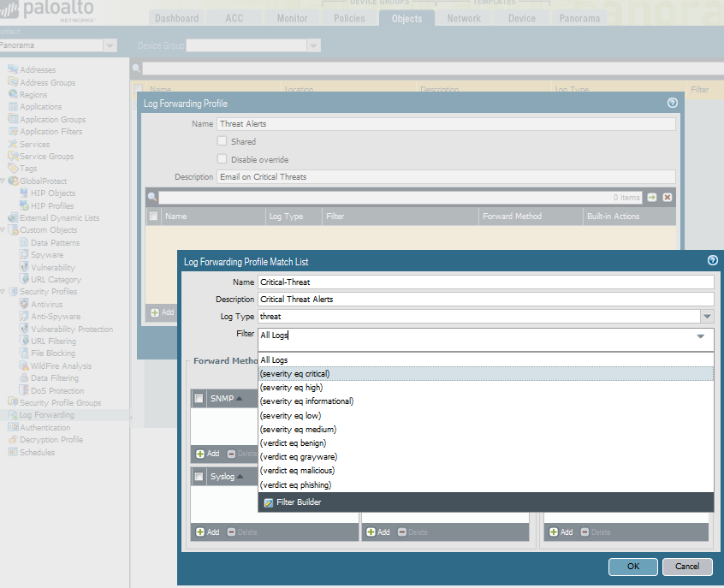The image size is (724, 588).
Task: Click green Add icon under SNMP list
Action: pyautogui.click(x=201, y=454)
